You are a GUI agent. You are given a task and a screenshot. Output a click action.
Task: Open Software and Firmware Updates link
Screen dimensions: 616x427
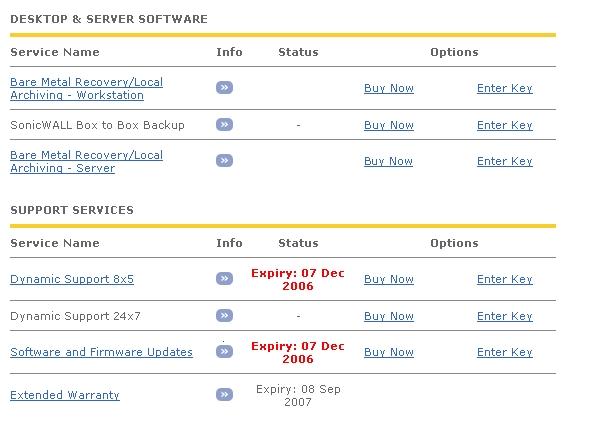[101, 352]
